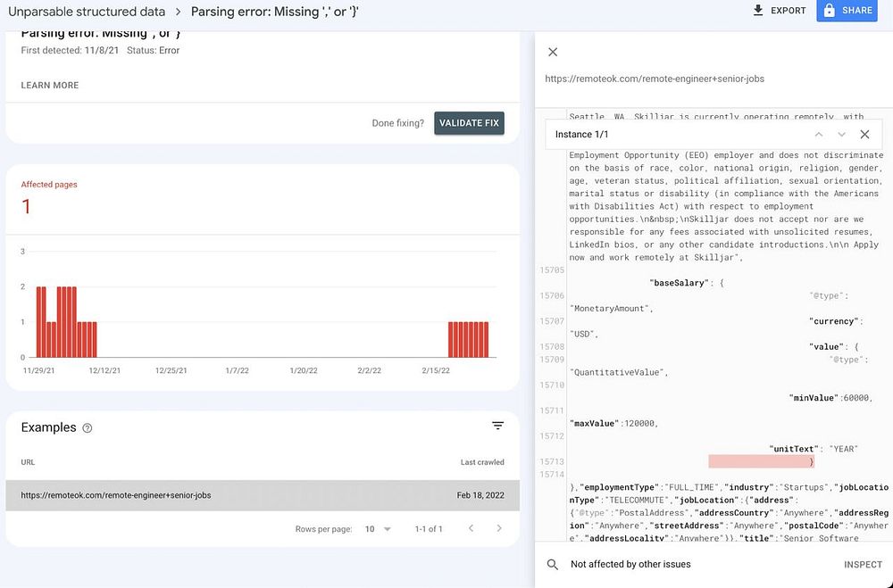This screenshot has height=588, width=893.
Task: Go to previous search instance
Action: pos(818,135)
